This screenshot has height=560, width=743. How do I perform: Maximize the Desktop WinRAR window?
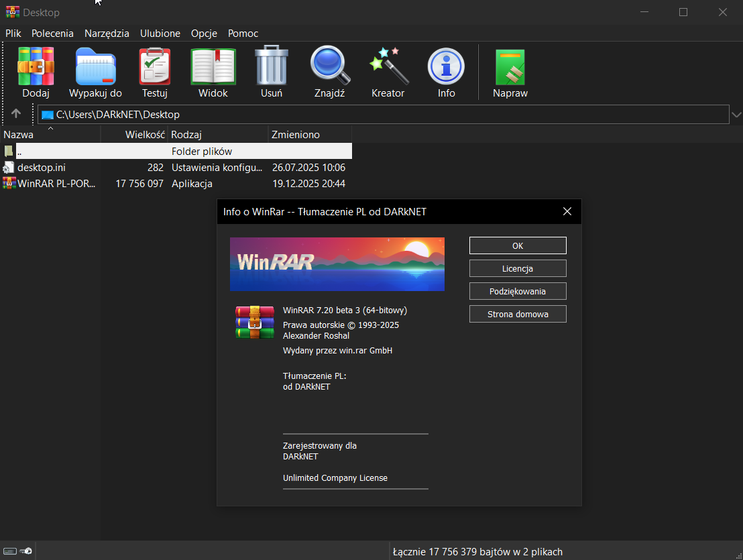coord(683,12)
